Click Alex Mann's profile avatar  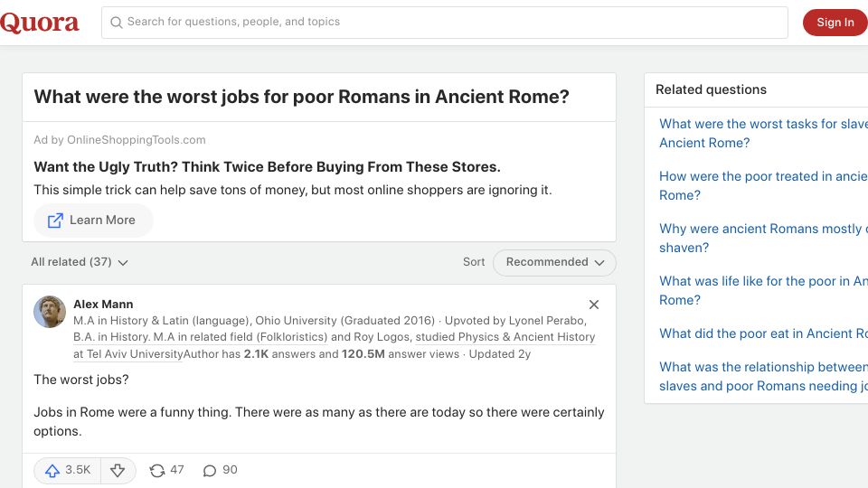50,312
